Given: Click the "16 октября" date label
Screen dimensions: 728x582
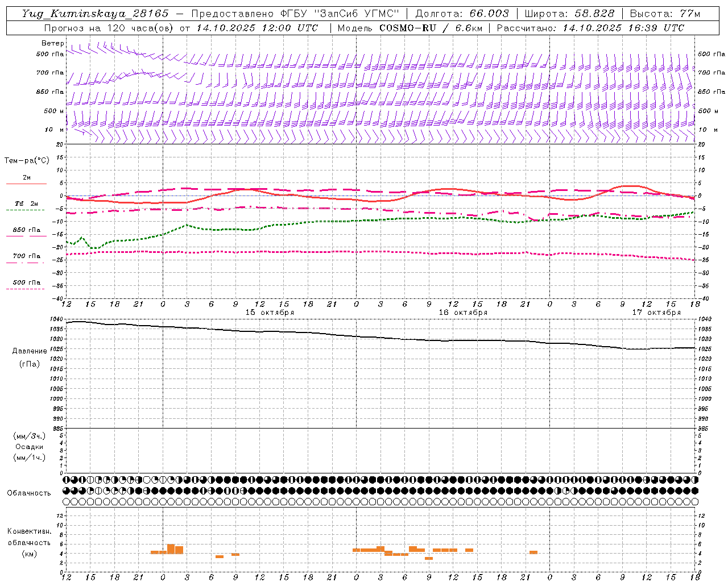Looking at the screenshot, I should [463, 313].
